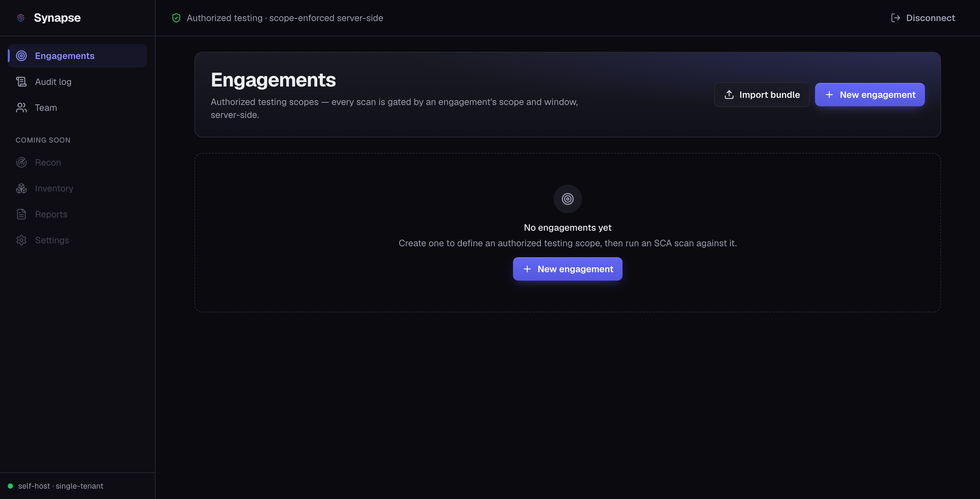
Task: Click the Authorized testing scope-enforced banner text
Action: (x=285, y=18)
